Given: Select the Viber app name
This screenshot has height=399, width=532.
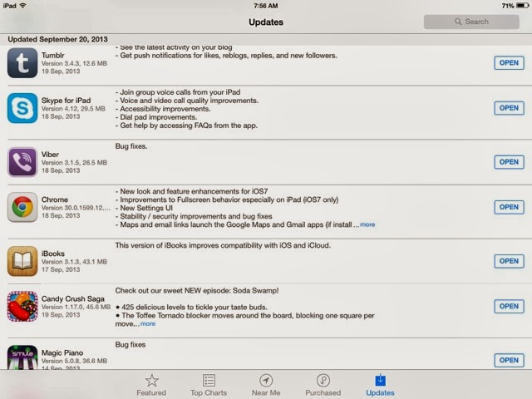Looking at the screenshot, I should (x=50, y=155).
